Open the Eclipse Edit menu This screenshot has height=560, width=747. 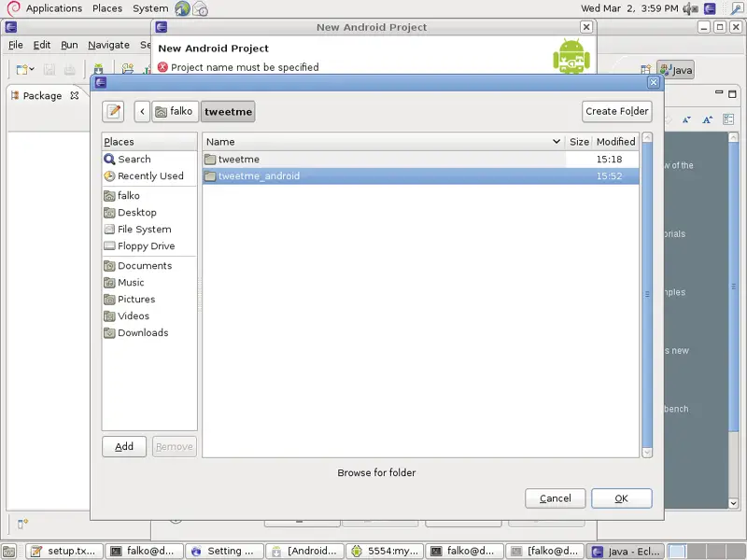click(x=42, y=45)
